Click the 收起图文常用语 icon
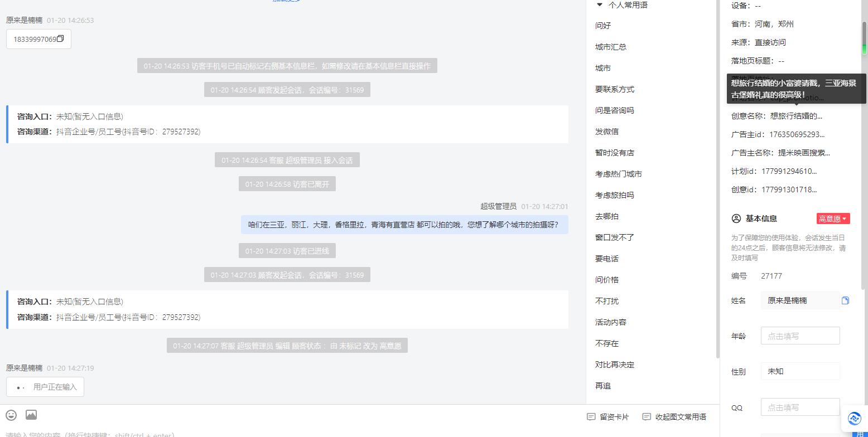The image size is (868, 437). [x=647, y=416]
